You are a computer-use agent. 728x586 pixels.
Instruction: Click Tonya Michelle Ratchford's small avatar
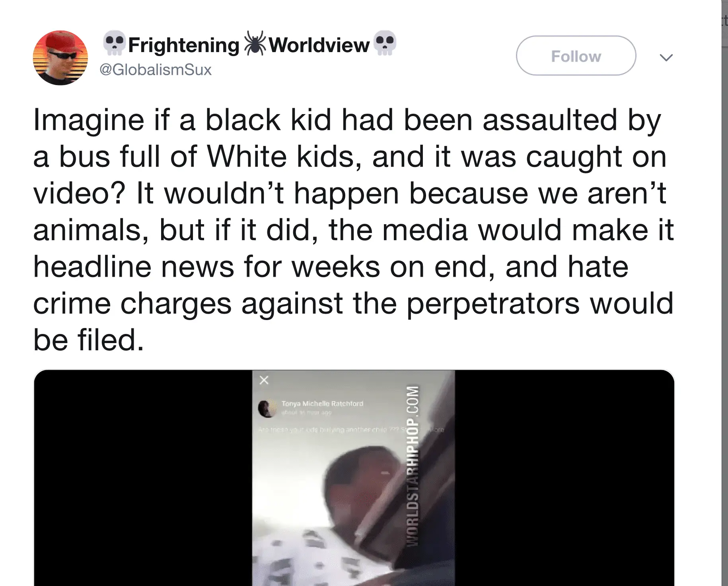pos(267,409)
